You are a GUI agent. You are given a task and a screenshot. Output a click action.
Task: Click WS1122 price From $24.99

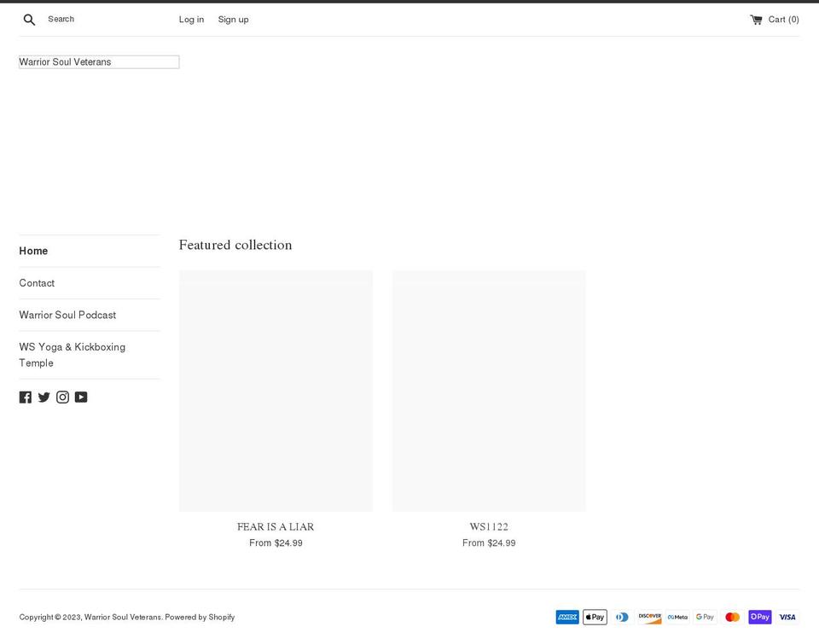pyautogui.click(x=489, y=542)
